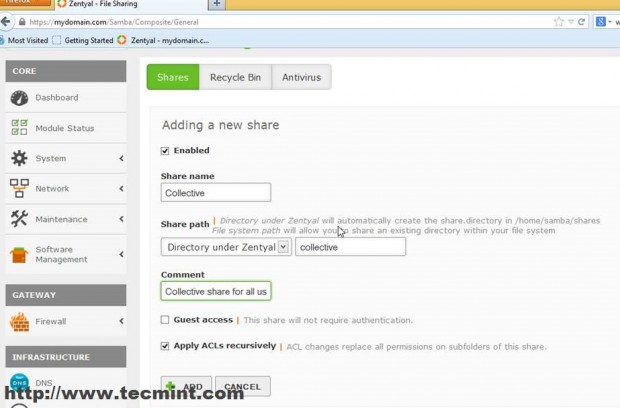
Task: Click the Google search engine icon
Action: (601, 22)
